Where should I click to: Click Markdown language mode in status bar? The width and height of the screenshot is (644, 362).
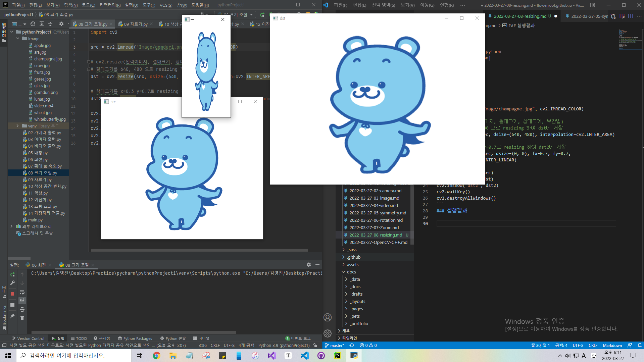(612, 345)
